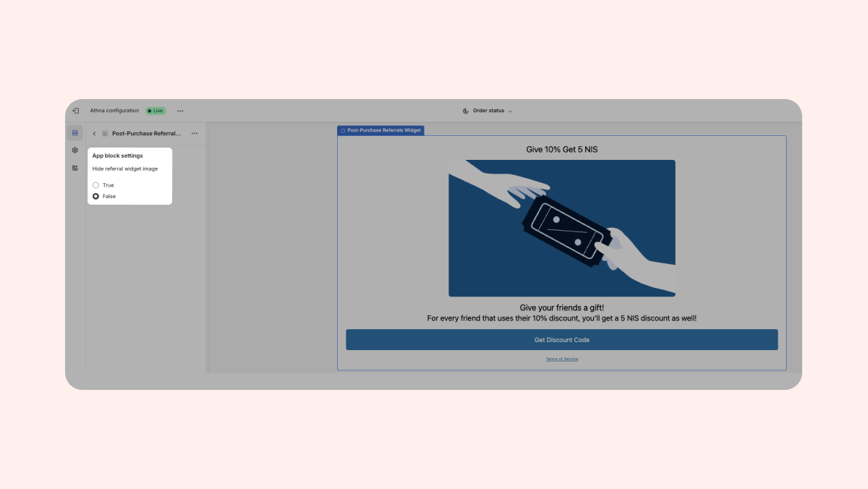Click the referral ticket illustration image
The image size is (868, 489).
pos(561,228)
